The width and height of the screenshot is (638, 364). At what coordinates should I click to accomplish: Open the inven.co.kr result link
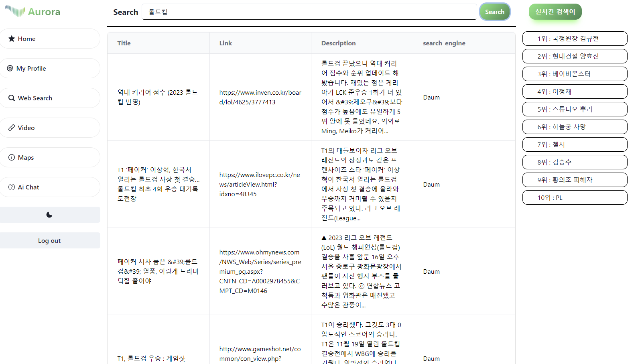click(x=260, y=97)
